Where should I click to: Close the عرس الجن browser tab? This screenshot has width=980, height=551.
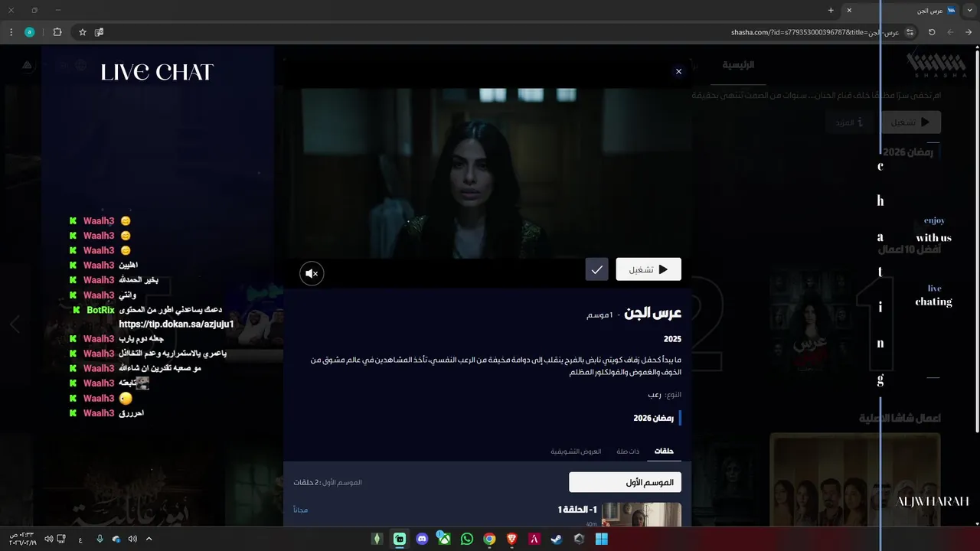pyautogui.click(x=849, y=10)
